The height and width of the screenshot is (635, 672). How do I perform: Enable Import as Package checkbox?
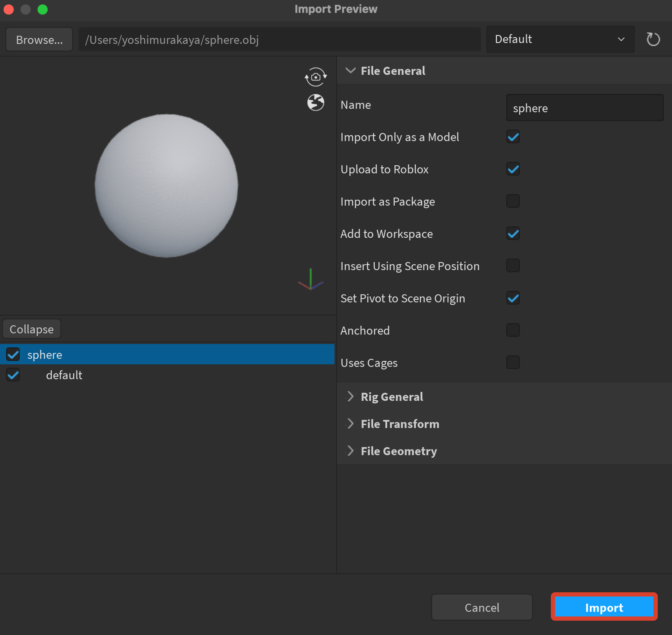[513, 201]
